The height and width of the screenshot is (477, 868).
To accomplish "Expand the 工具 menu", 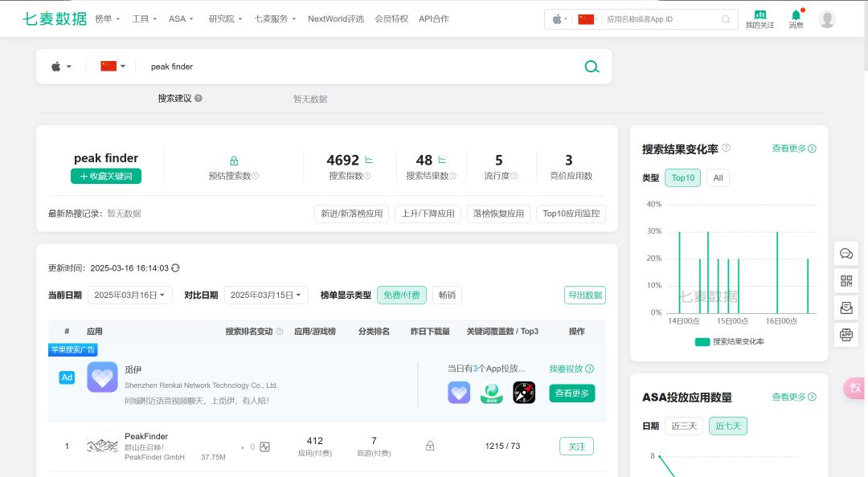I will pyautogui.click(x=145, y=18).
